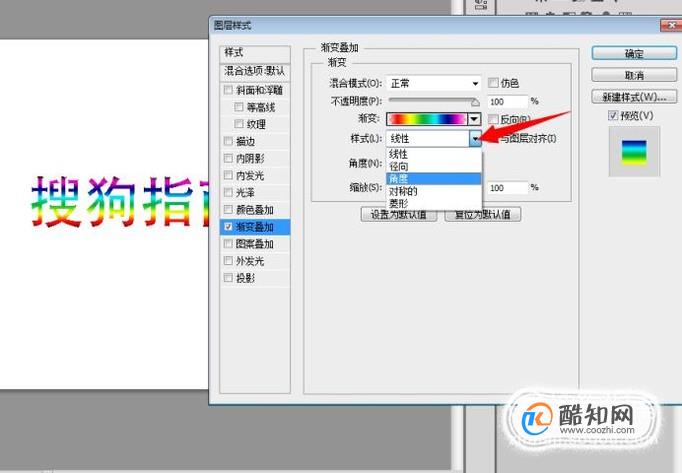Enable the 反向 checkbox
Image resolution: width=682 pixels, height=473 pixels.
pos(493,119)
